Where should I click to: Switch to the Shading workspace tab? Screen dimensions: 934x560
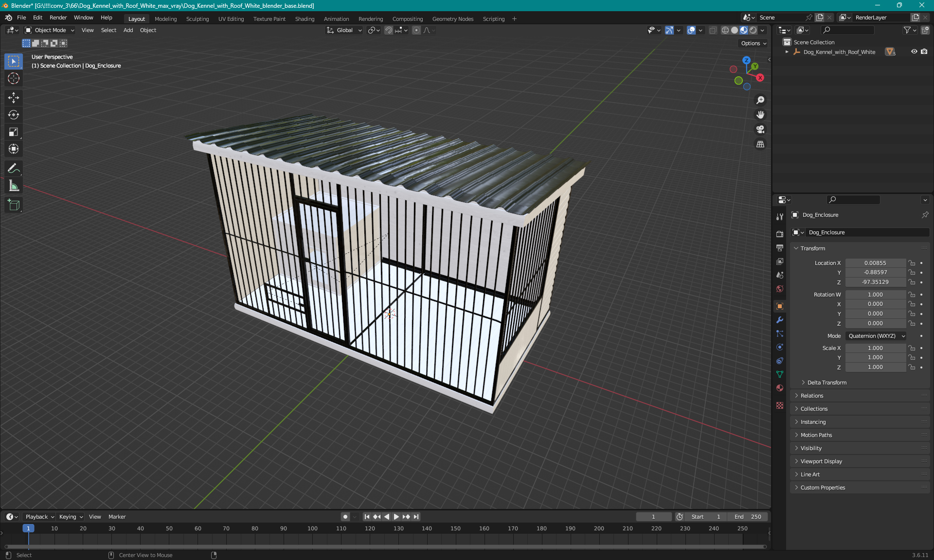point(305,19)
